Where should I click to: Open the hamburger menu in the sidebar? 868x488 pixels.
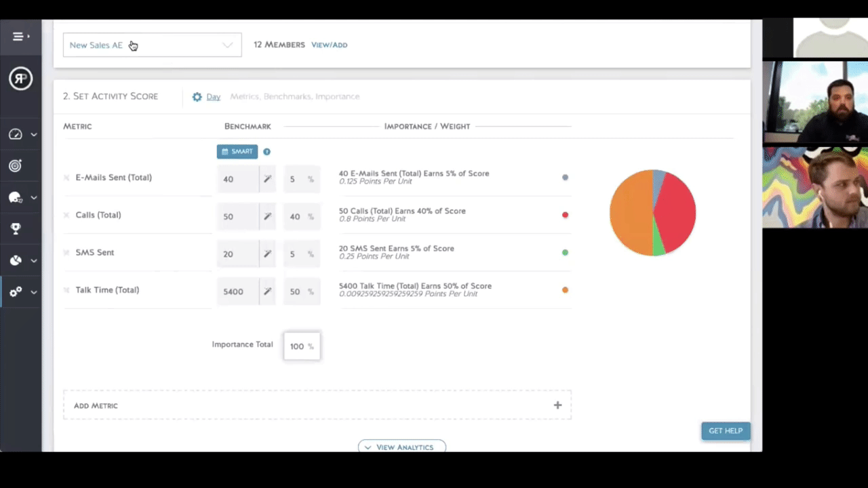click(18, 36)
